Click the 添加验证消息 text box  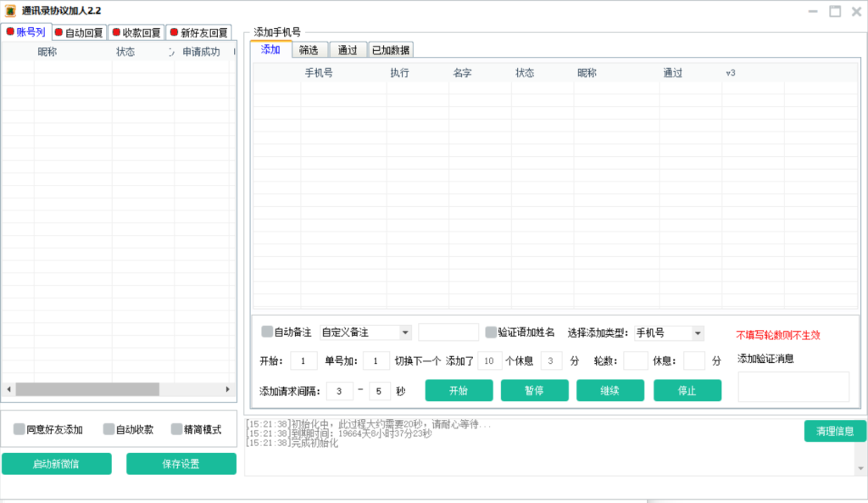793,387
